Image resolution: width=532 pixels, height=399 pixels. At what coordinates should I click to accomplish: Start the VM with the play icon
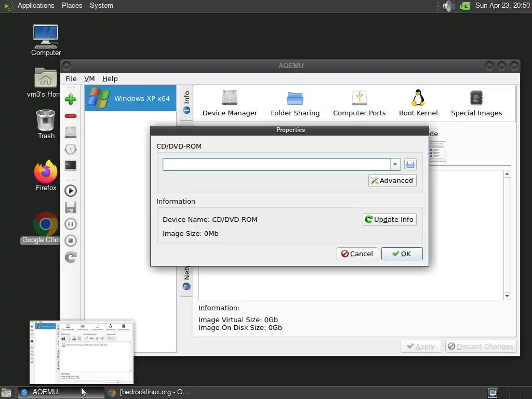pos(71,191)
